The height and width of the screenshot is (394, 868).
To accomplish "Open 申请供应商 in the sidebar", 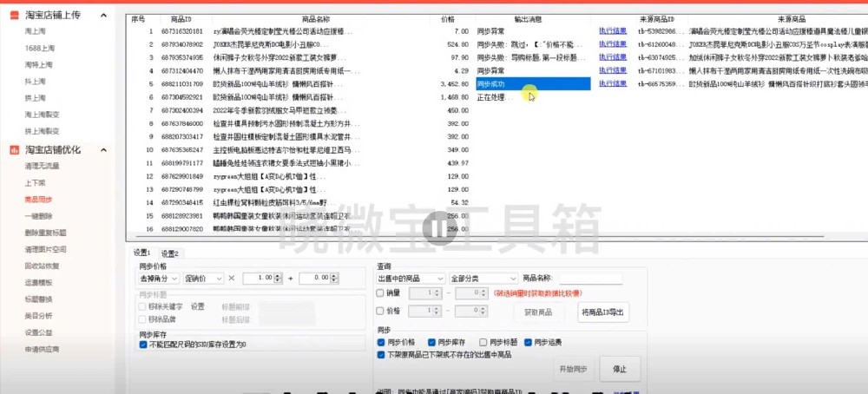I will pos(42,349).
